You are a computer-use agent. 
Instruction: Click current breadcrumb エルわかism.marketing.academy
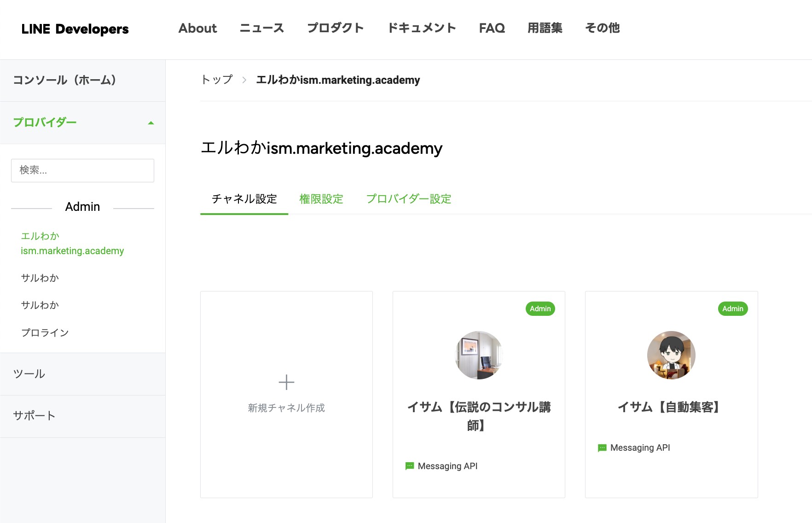338,80
